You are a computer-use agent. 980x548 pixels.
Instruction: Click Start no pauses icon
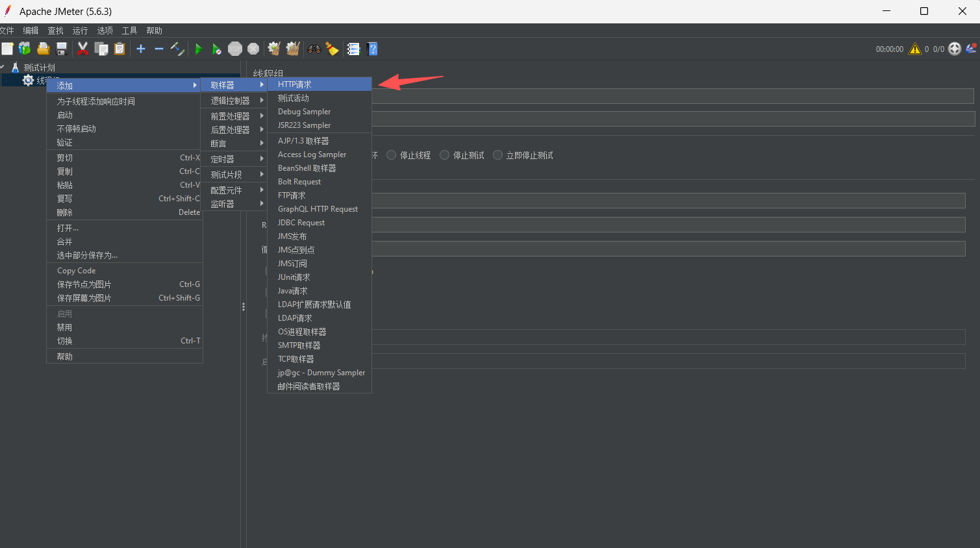point(216,49)
